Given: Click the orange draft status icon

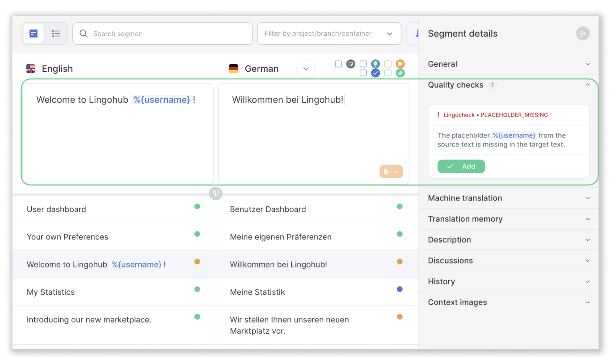Looking at the screenshot, I should click(400, 64).
